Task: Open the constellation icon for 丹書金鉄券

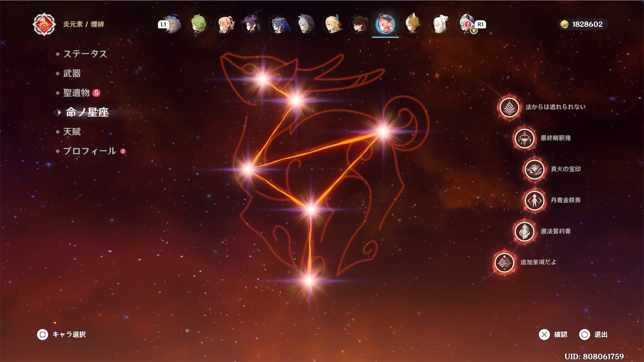Action: (x=534, y=200)
